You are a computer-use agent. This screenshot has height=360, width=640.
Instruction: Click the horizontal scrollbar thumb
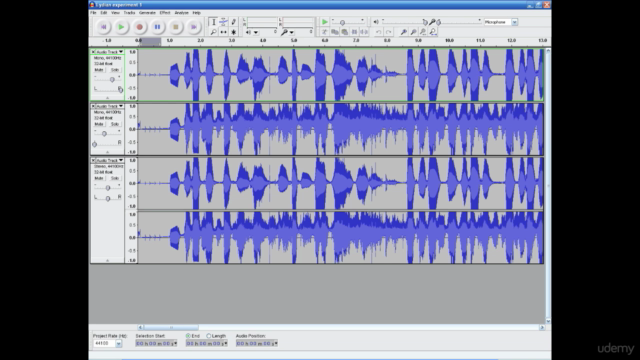(171, 327)
